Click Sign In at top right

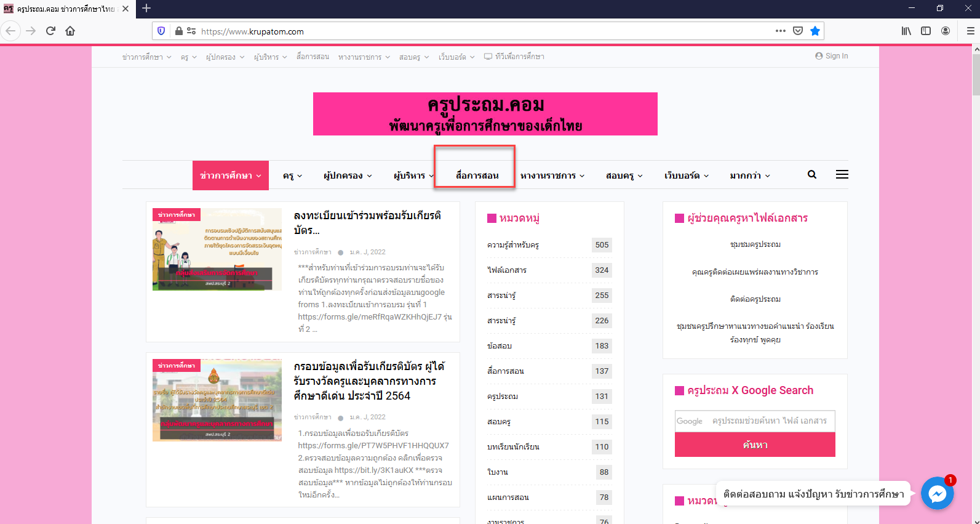(832, 56)
